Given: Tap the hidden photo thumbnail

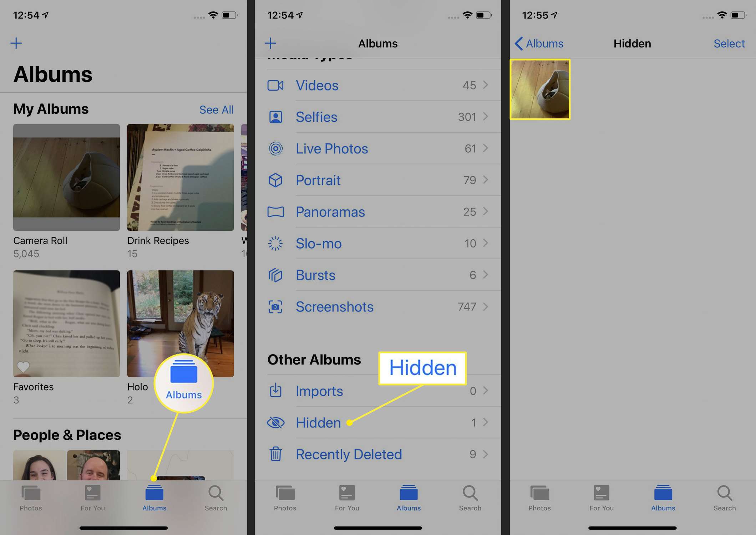Looking at the screenshot, I should click(x=539, y=90).
